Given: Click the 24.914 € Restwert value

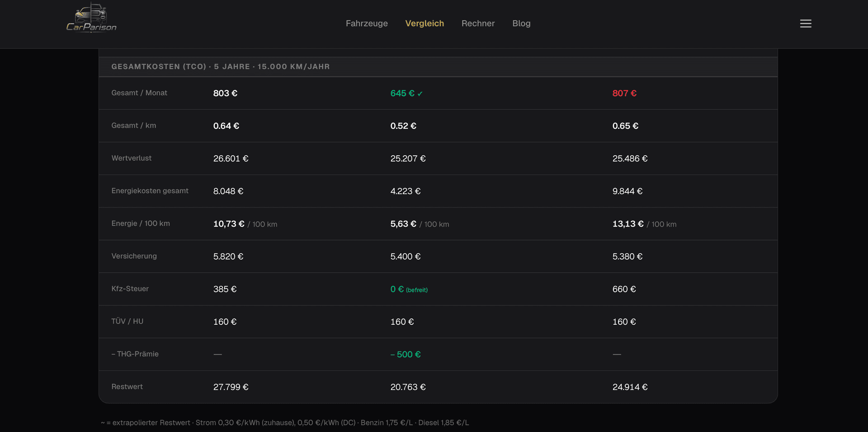Looking at the screenshot, I should click(630, 387).
